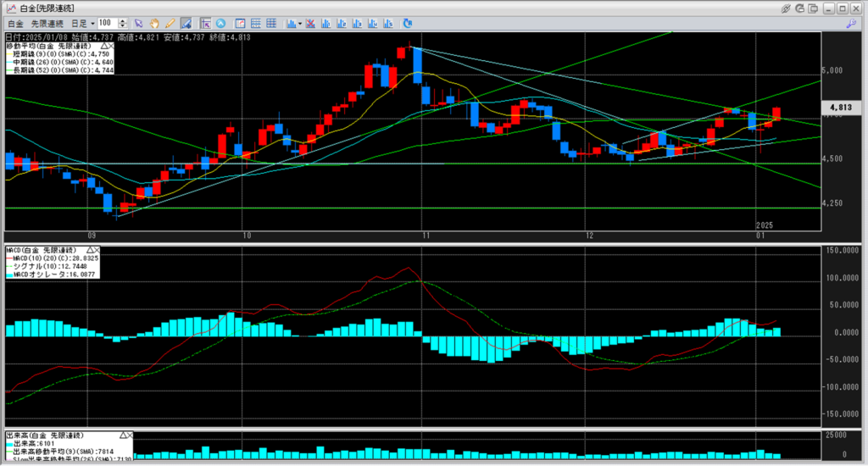This screenshot has height=466, width=868.
Task: Click the refresh chart icon in toolbar
Action: tap(408, 23)
